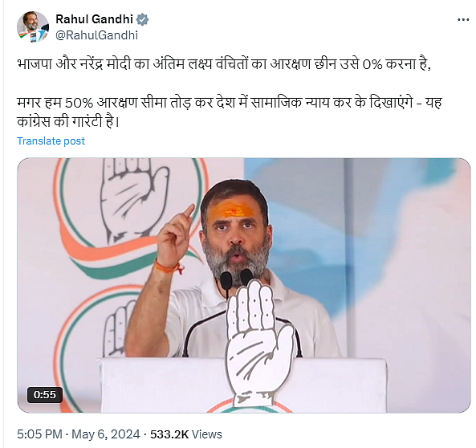Screen dimensions: 476x448
Task: Play the video of the speech
Action: (x=244, y=285)
